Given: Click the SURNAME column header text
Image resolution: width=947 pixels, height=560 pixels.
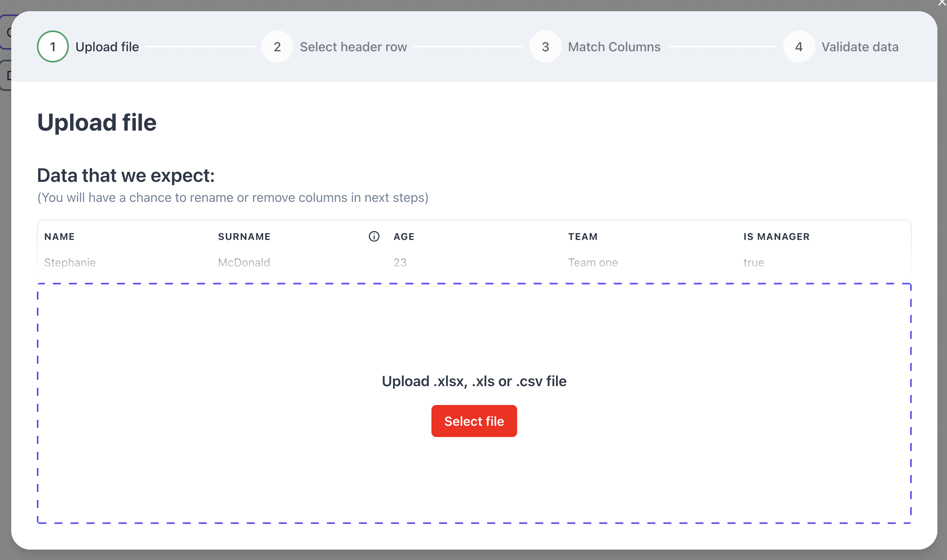Looking at the screenshot, I should click(245, 236).
